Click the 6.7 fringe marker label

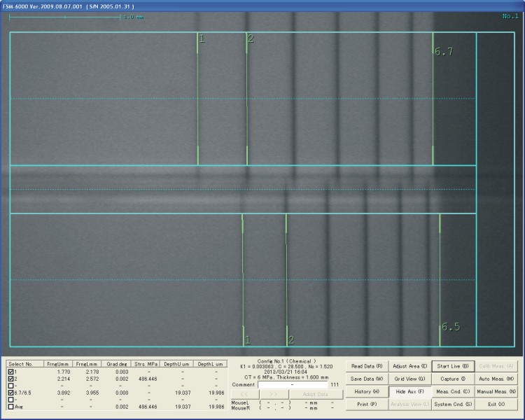[x=444, y=52]
